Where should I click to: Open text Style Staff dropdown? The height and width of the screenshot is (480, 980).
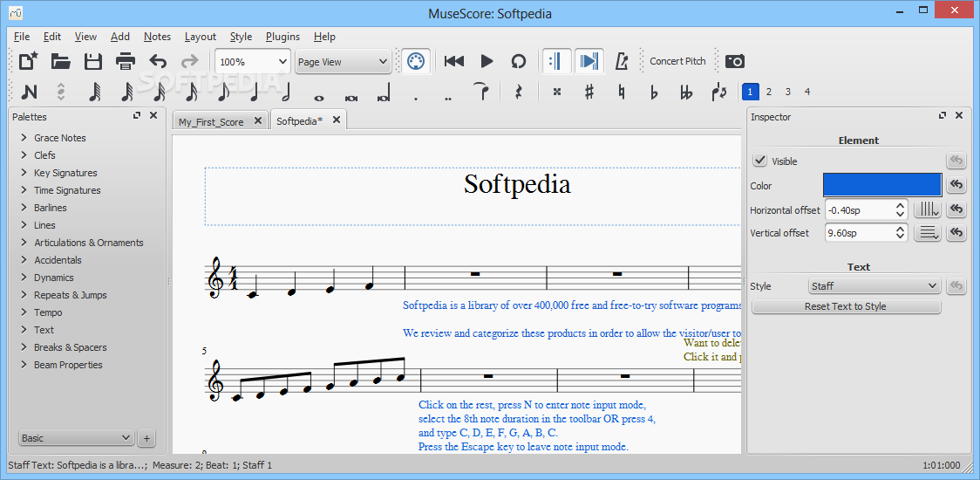pyautogui.click(x=874, y=286)
